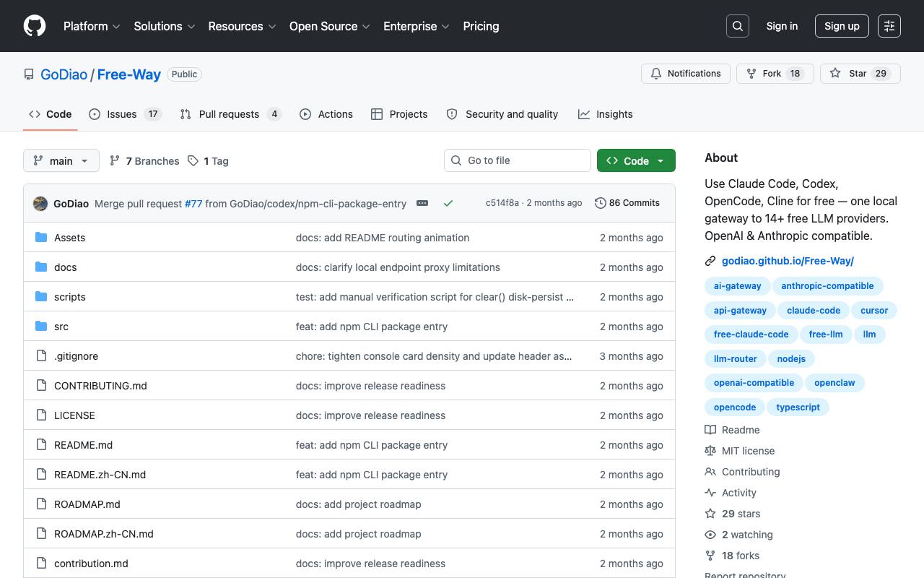Screen dimensions: 924x578
Task: Expand the Resources menu
Action: 242,26
